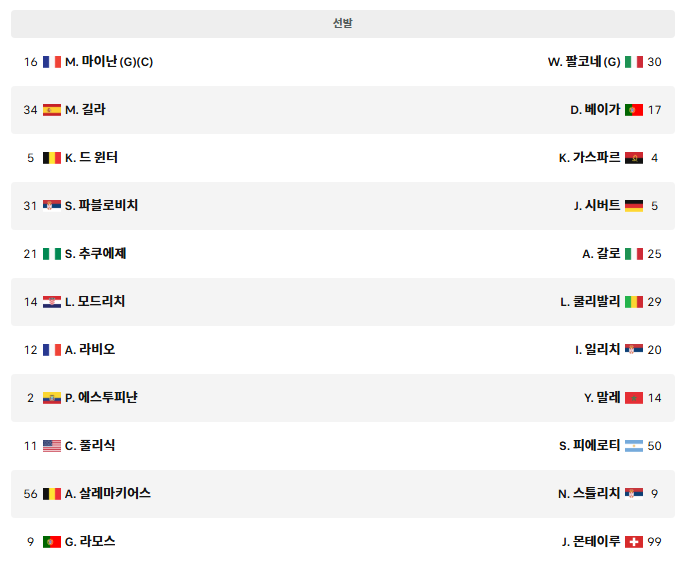Open player L. 쿨리발리 profile
The width and height of the screenshot is (683, 571).
pos(590,302)
